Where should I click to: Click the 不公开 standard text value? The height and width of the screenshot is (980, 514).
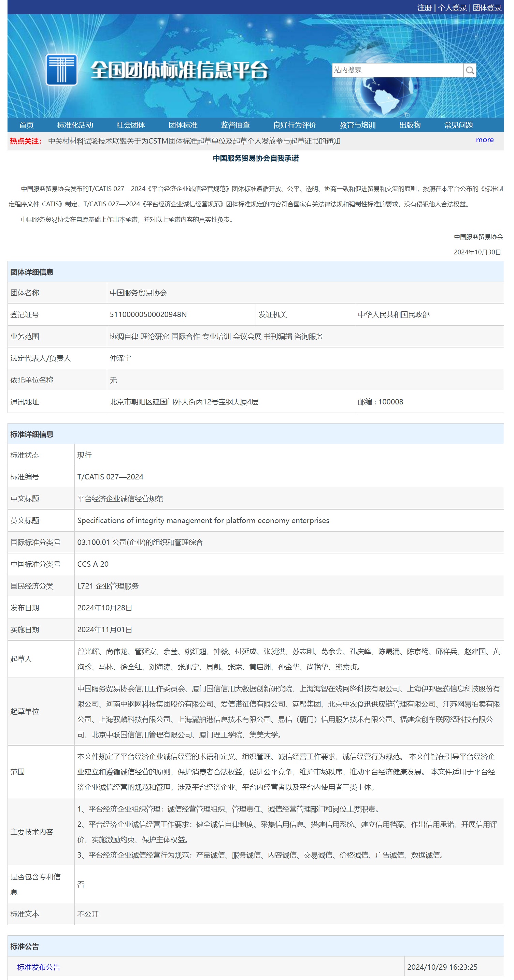[88, 914]
